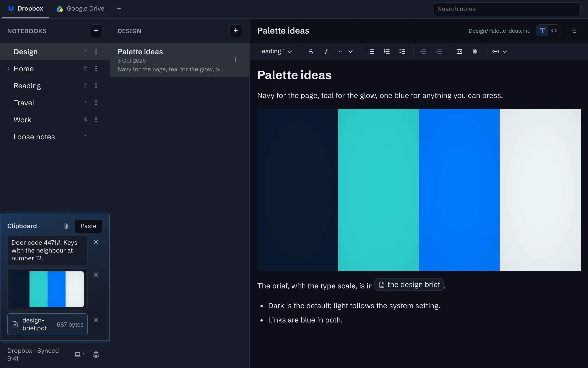Open the design brief attachment link
Viewport: 588px width, 368px height.
pyautogui.click(x=409, y=285)
